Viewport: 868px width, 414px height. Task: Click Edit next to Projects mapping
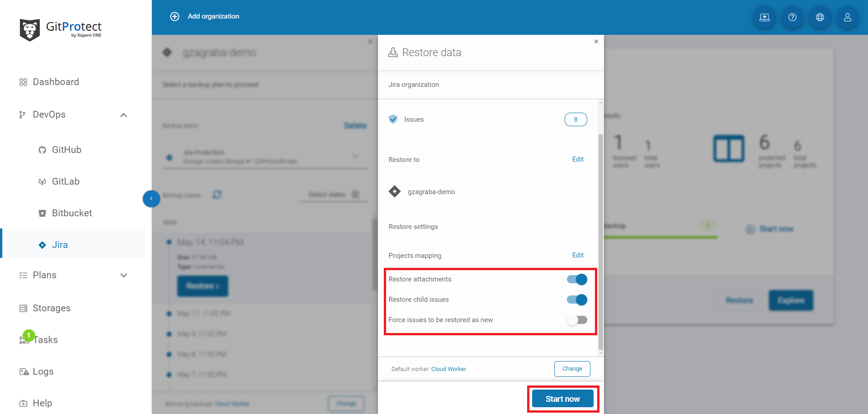pos(578,255)
